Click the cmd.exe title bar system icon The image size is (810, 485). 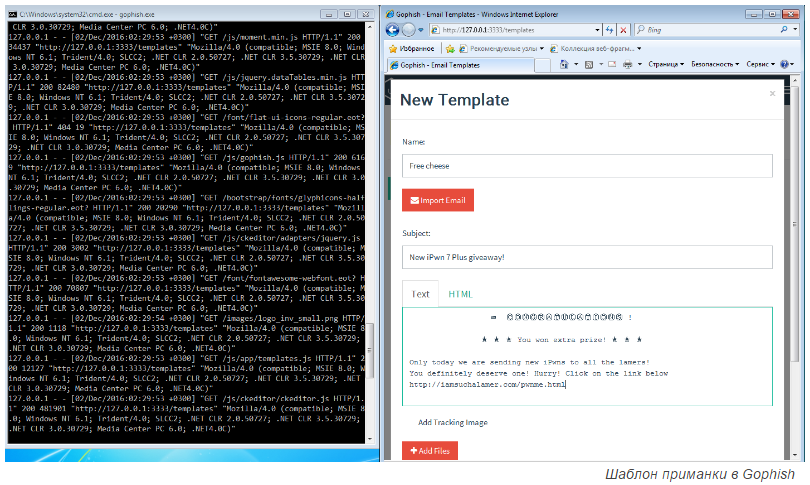(13, 14)
